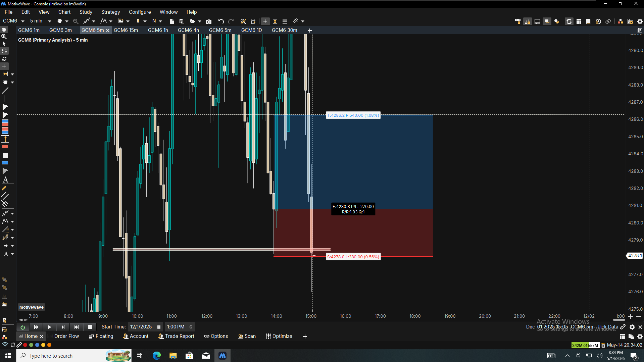The height and width of the screenshot is (362, 644).
Task: Click the cash ticket icon in toolbar
Action: (608, 21)
